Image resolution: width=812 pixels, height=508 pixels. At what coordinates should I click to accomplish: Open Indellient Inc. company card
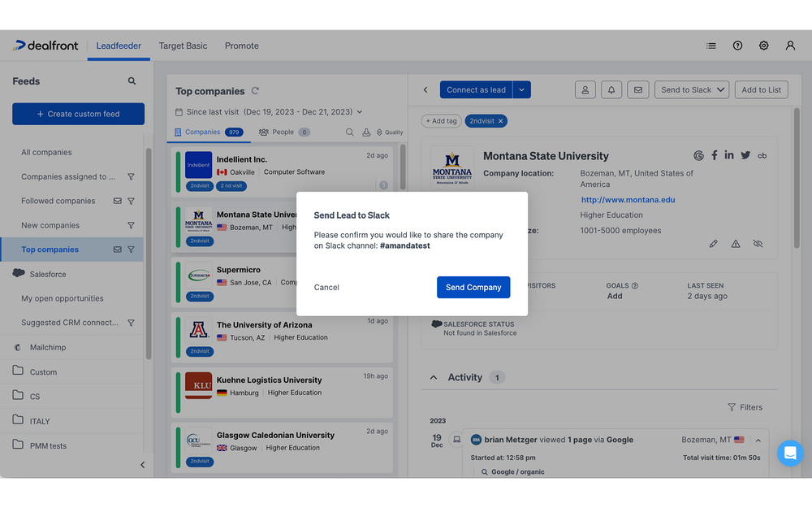click(283, 172)
